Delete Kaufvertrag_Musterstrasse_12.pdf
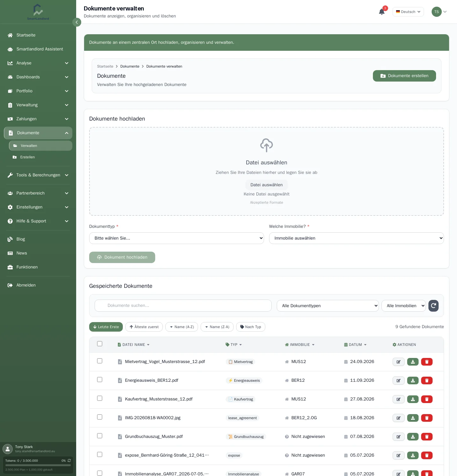 pyautogui.click(x=427, y=399)
